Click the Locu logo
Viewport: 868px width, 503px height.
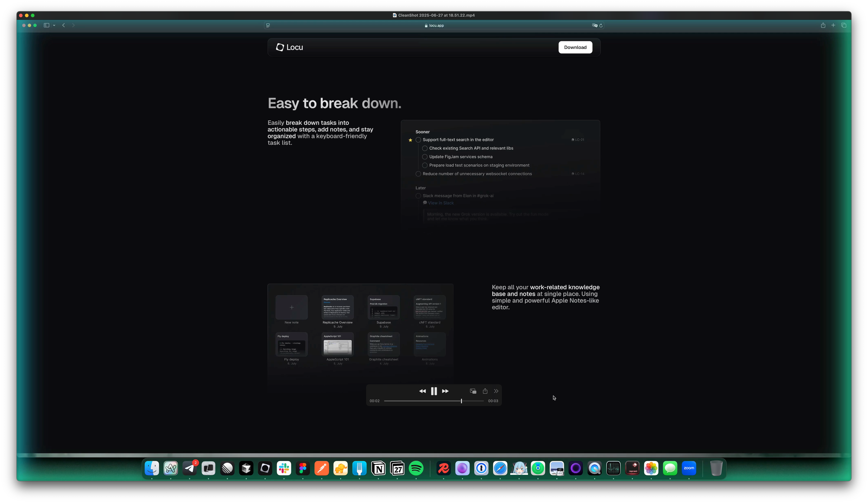coord(289,47)
